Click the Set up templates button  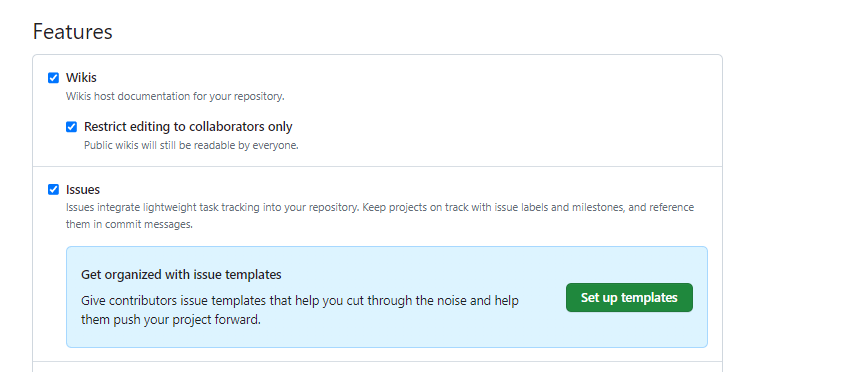click(x=629, y=297)
